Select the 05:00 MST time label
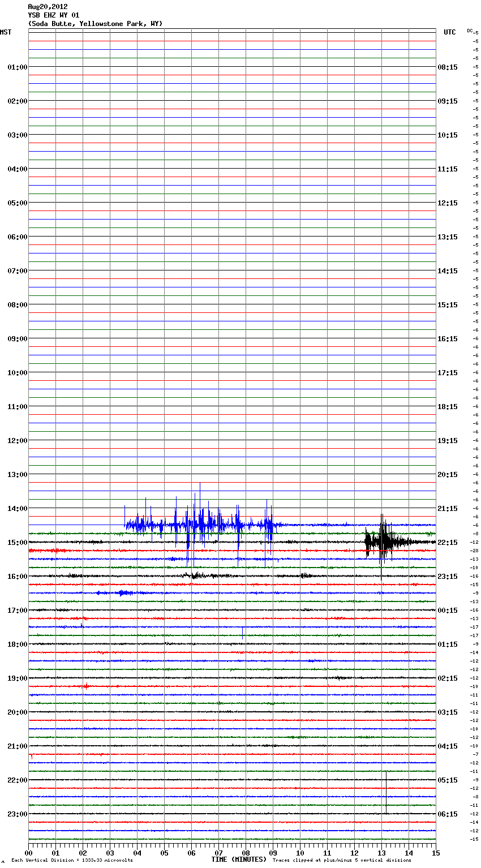The image size is (481, 868). [18, 203]
